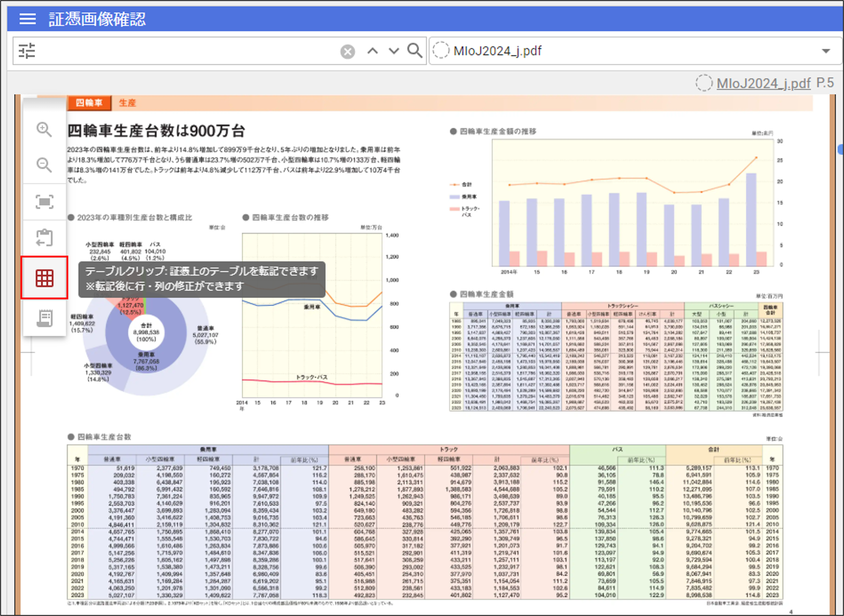Fit document to screen view
The height and width of the screenshot is (616, 844).
44,202
